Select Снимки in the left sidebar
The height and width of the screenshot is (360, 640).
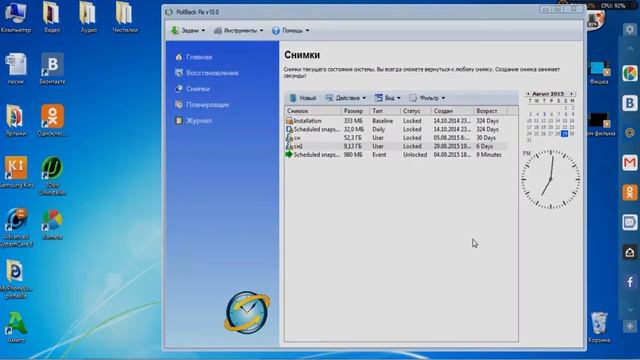click(193, 89)
